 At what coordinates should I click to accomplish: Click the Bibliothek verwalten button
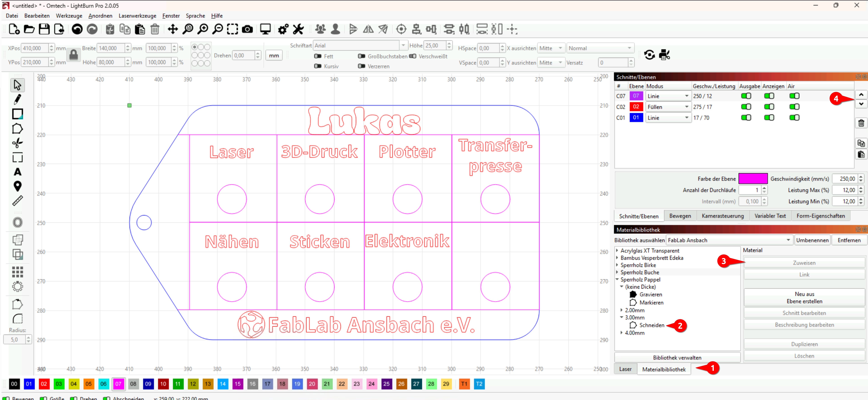pos(677,358)
